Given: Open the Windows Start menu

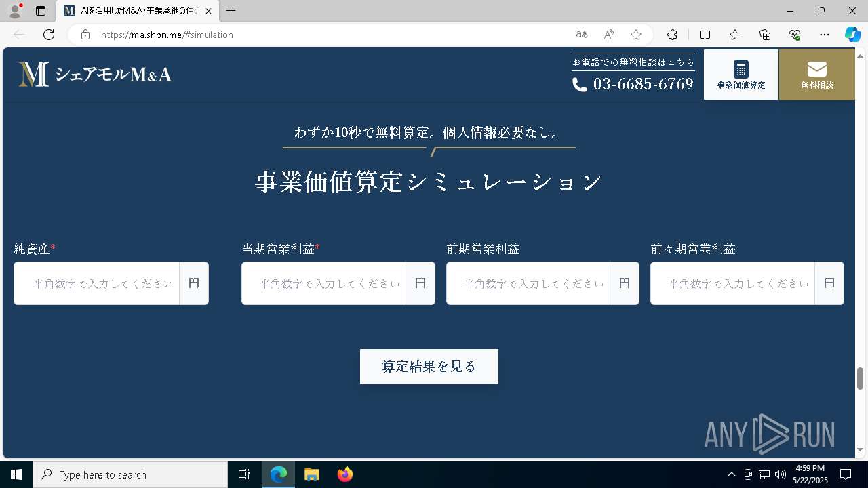Looking at the screenshot, I should 16,474.
